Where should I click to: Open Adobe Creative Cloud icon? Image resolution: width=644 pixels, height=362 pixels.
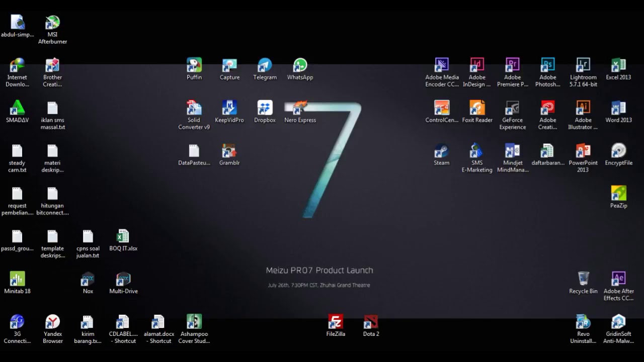(547, 108)
